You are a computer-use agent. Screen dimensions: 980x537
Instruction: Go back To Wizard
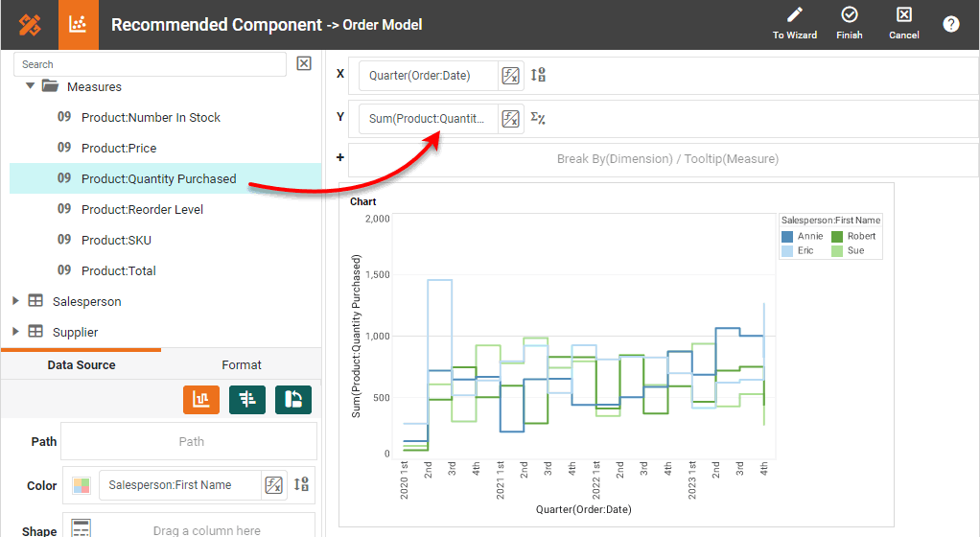click(794, 24)
